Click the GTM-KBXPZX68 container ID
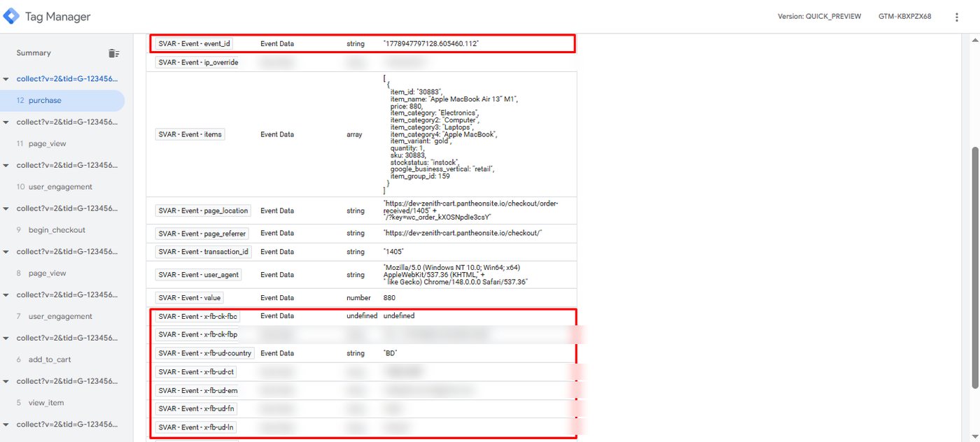Image resolution: width=980 pixels, height=442 pixels. (x=905, y=17)
